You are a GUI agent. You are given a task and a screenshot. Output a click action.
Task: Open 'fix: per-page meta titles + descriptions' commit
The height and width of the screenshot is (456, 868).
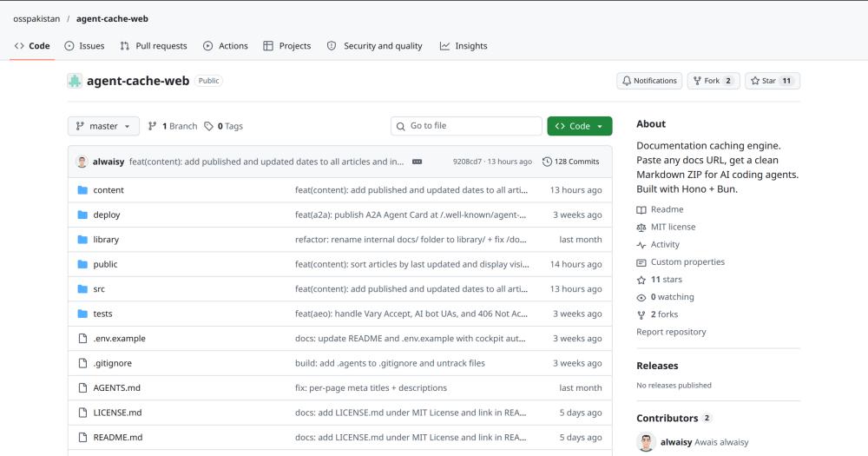pyautogui.click(x=371, y=388)
